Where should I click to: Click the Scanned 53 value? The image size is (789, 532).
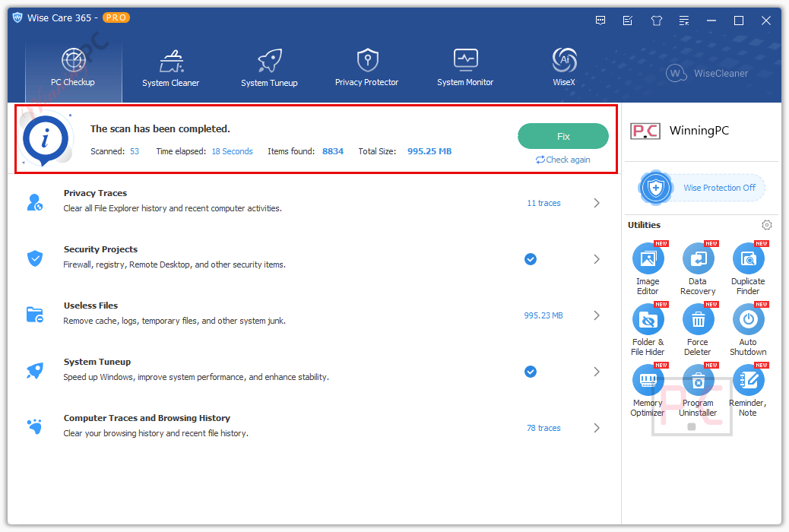pyautogui.click(x=135, y=151)
